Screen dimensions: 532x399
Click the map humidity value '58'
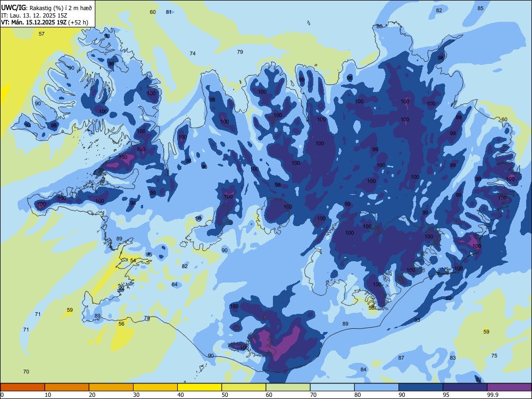click(x=371, y=307)
